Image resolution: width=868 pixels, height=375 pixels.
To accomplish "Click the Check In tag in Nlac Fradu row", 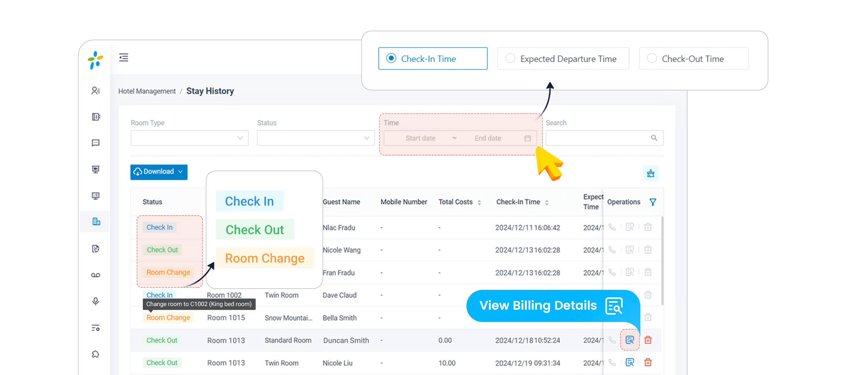I will [160, 227].
